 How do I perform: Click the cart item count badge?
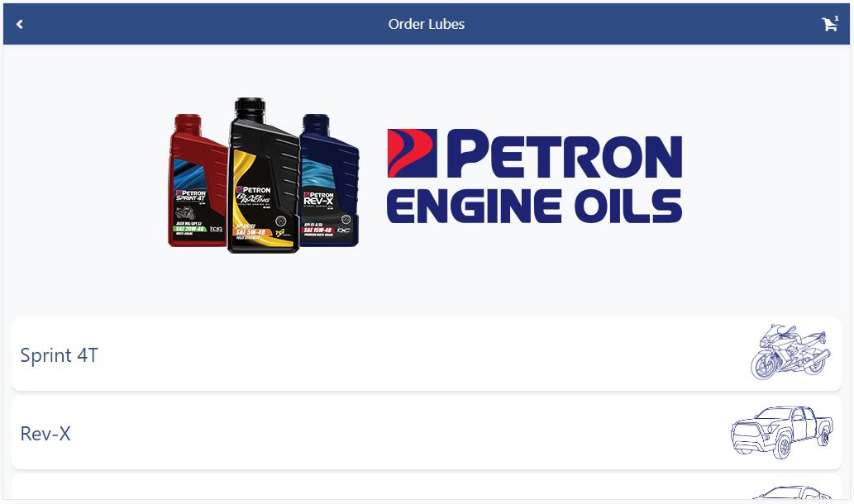click(x=837, y=18)
